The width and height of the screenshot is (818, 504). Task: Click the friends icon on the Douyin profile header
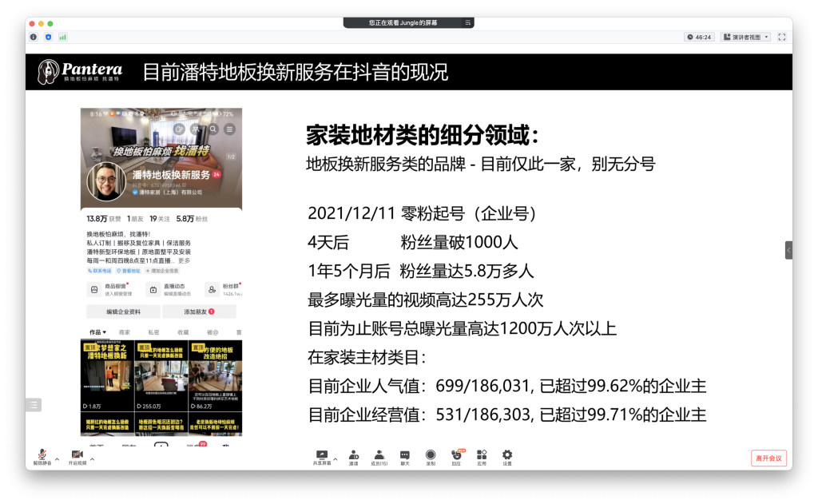click(196, 129)
